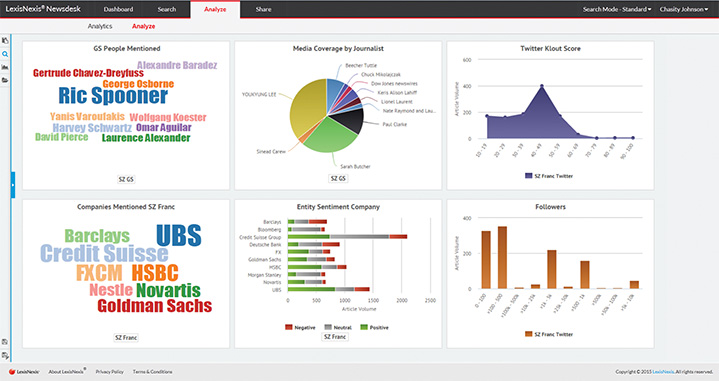Screen dimensions: 719x381
Task: Click Barclays in the companies word cloud
Action: coord(97,236)
